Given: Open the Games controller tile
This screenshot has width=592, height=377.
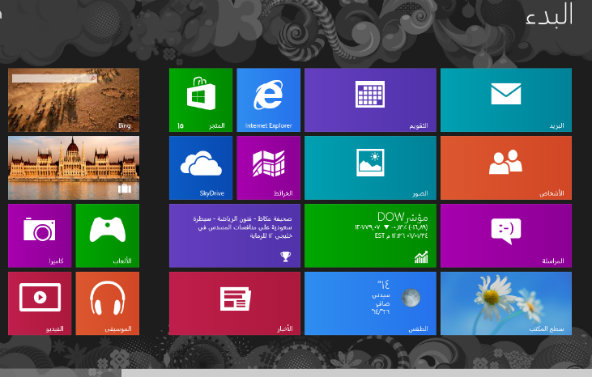Looking at the screenshot, I should coord(108,236).
